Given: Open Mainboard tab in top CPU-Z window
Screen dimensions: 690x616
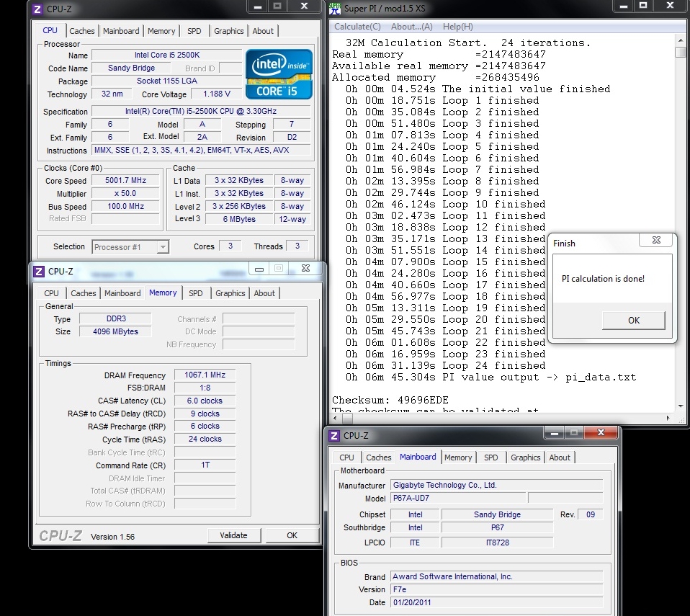Looking at the screenshot, I should click(121, 31).
